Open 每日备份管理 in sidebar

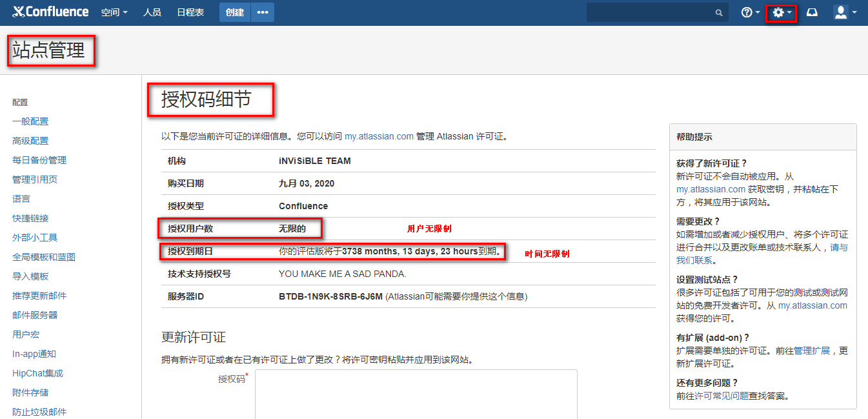(39, 160)
